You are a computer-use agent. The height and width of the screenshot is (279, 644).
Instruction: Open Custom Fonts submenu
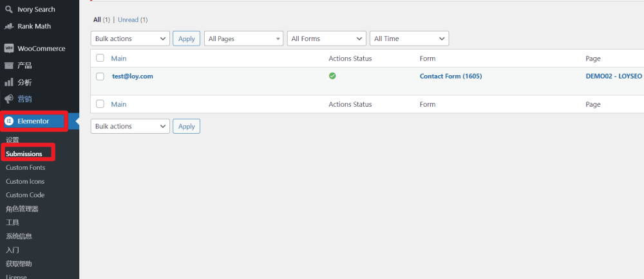point(26,168)
